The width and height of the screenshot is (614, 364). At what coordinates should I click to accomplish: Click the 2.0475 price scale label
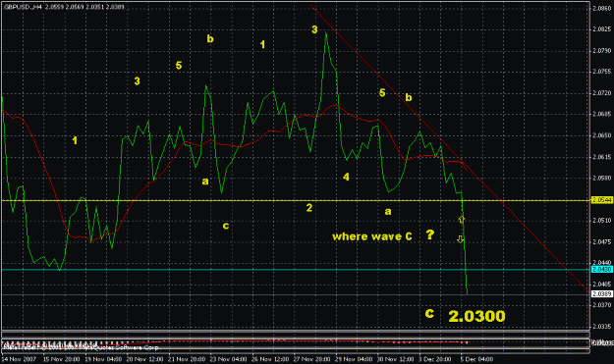(602, 242)
